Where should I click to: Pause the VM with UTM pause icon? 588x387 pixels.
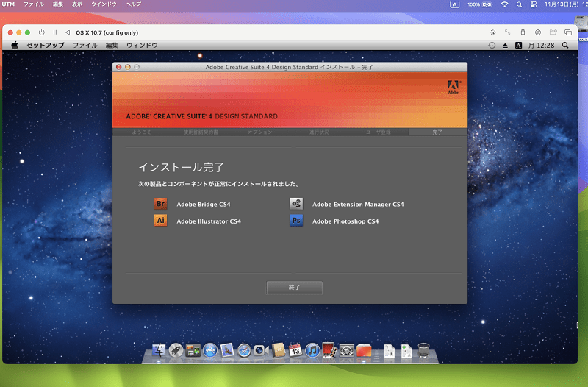pyautogui.click(x=55, y=32)
